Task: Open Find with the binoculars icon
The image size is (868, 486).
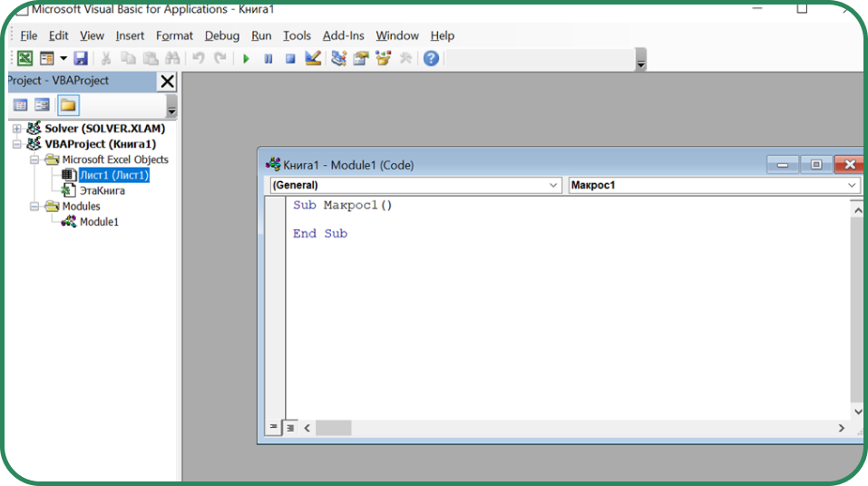Action: pyautogui.click(x=172, y=58)
